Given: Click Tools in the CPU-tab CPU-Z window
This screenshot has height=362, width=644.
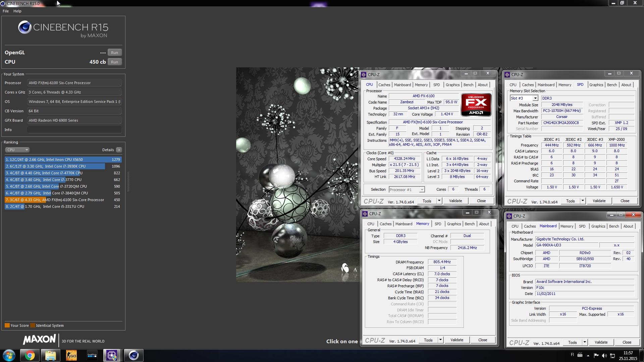Looking at the screenshot, I should click(x=427, y=201).
